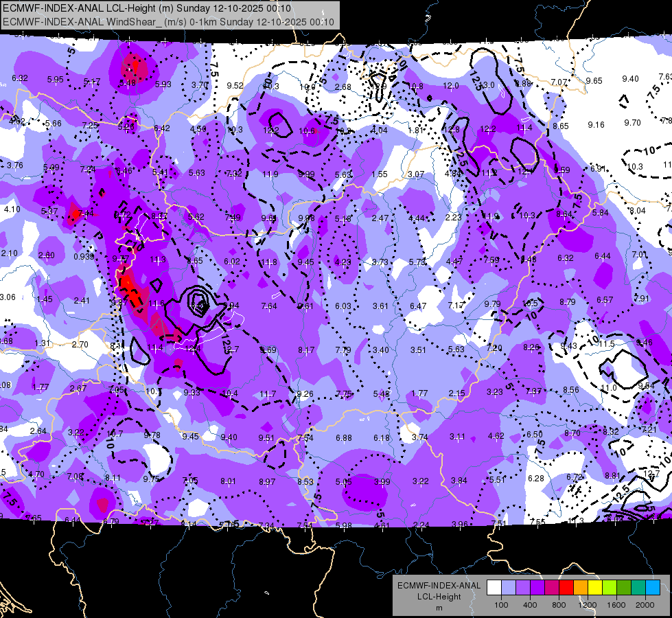Click the grid value 7.08
The height and width of the screenshot is (618, 672).
[75, 476]
